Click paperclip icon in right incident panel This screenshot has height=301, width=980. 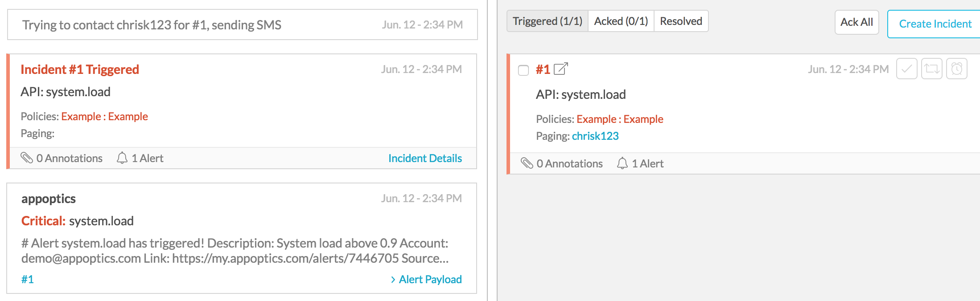[x=527, y=163]
